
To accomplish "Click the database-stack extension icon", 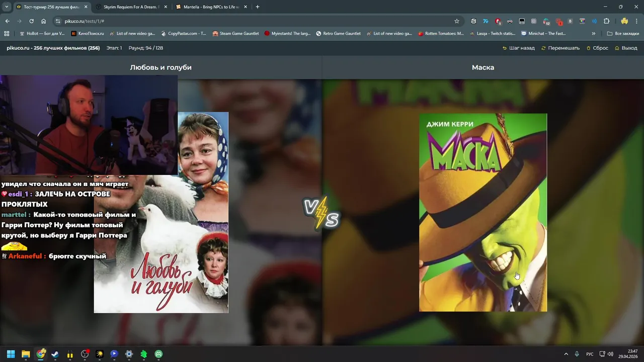I will pyautogui.click(x=473, y=21).
